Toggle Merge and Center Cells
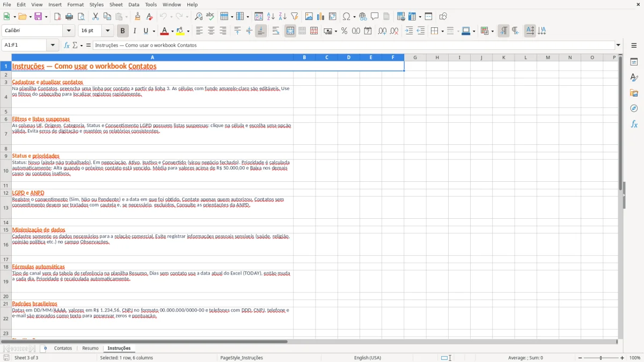 point(290,31)
